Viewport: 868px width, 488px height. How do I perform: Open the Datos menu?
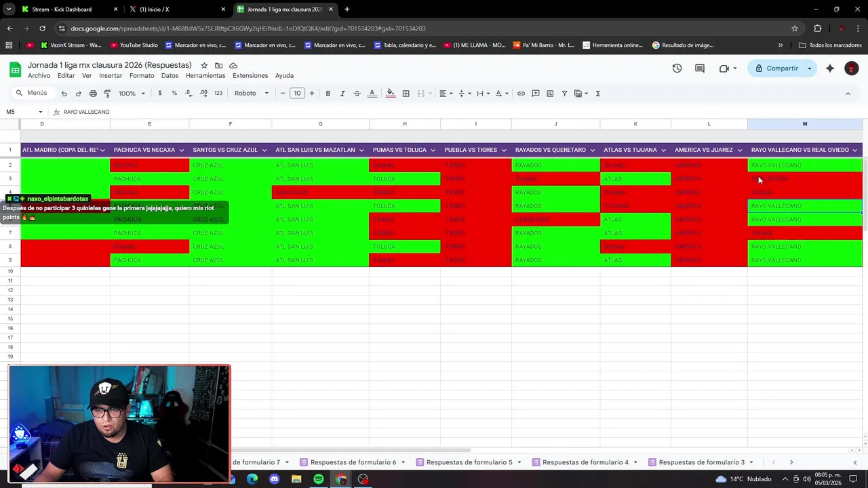coord(170,75)
